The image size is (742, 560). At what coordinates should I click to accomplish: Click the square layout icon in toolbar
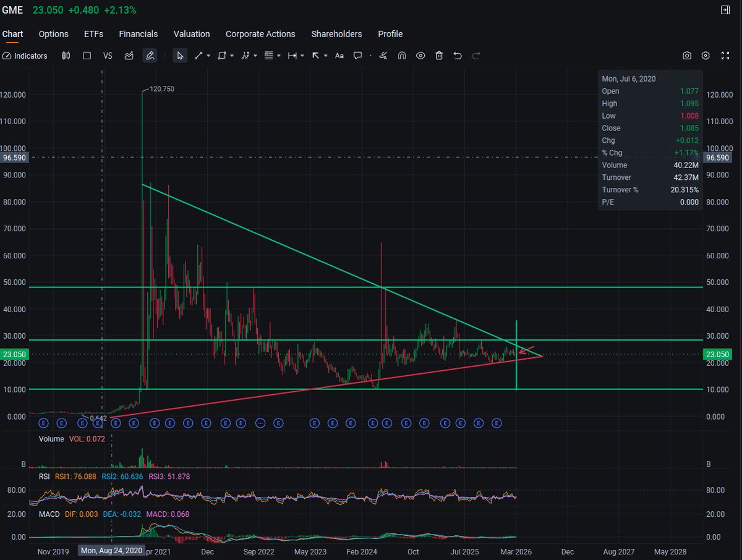87,56
